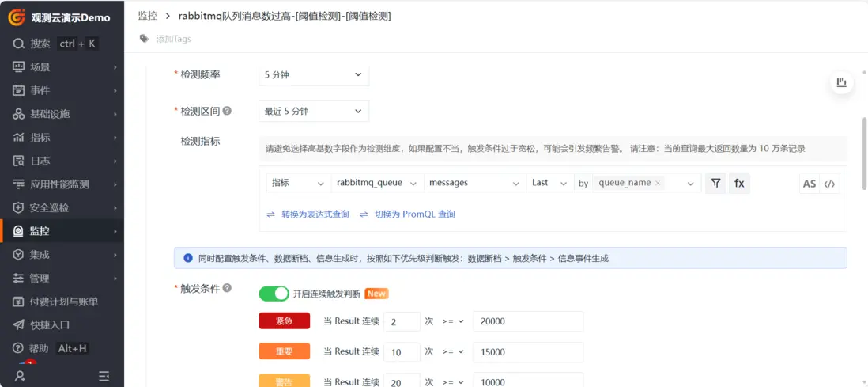Open the 检测区间 最近 5 分钟 dropdown

point(314,111)
